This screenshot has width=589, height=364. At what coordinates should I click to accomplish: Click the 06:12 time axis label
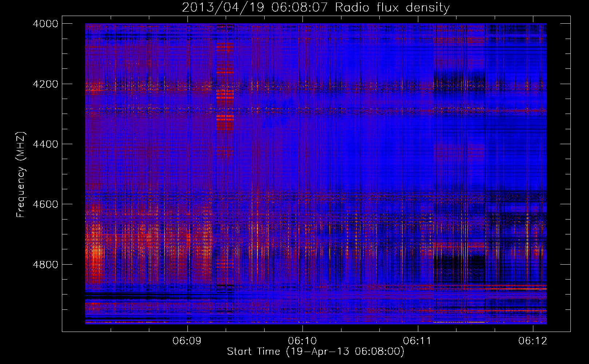click(x=533, y=341)
